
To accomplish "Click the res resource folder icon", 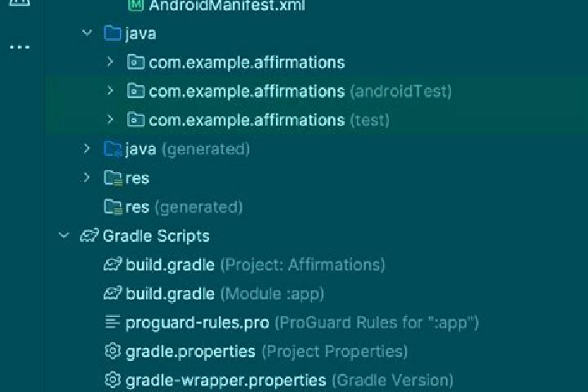I will tap(113, 178).
